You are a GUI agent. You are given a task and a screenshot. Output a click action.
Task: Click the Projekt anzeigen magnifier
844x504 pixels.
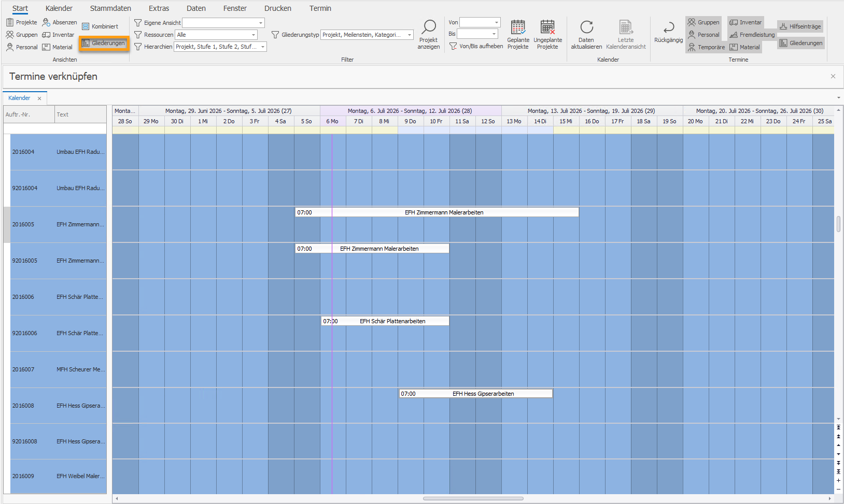pyautogui.click(x=429, y=34)
